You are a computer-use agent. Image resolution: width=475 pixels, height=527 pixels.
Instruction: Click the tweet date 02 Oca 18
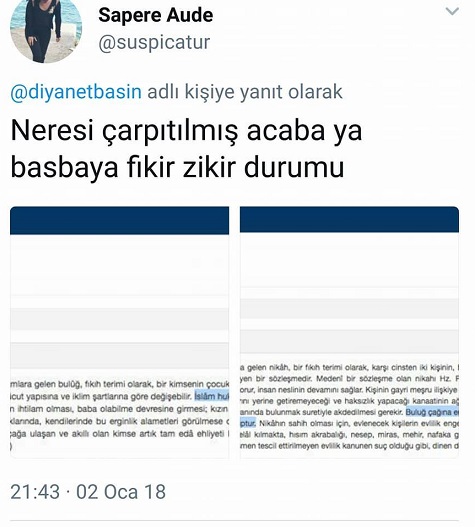tap(121, 492)
